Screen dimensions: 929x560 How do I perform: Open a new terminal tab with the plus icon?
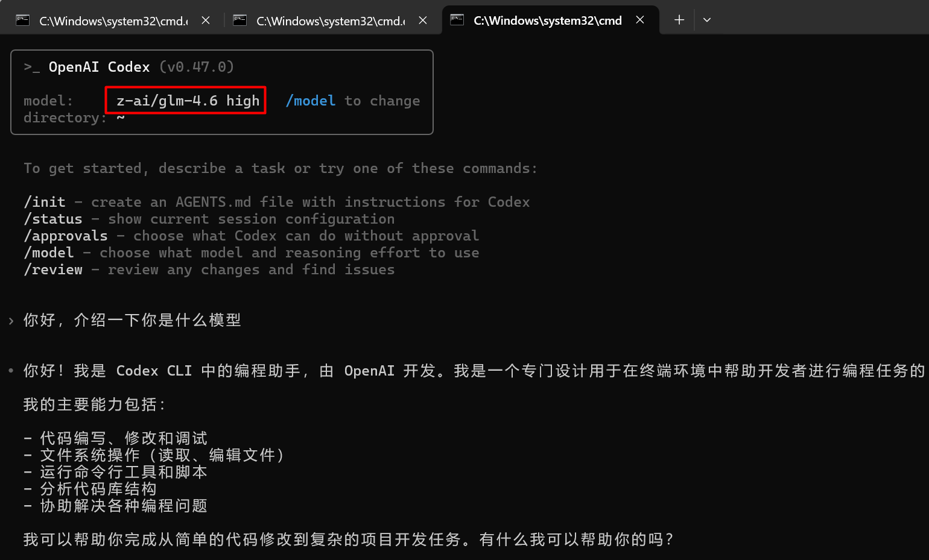679,20
